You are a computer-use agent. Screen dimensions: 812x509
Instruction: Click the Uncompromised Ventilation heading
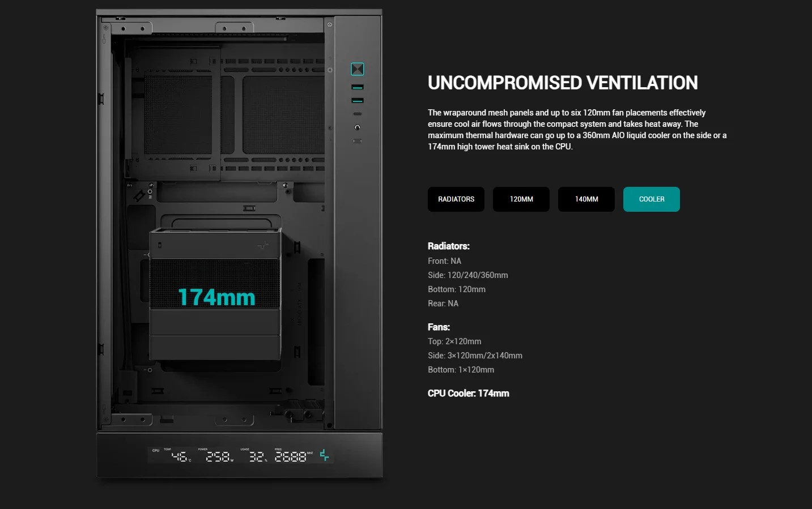(x=563, y=83)
